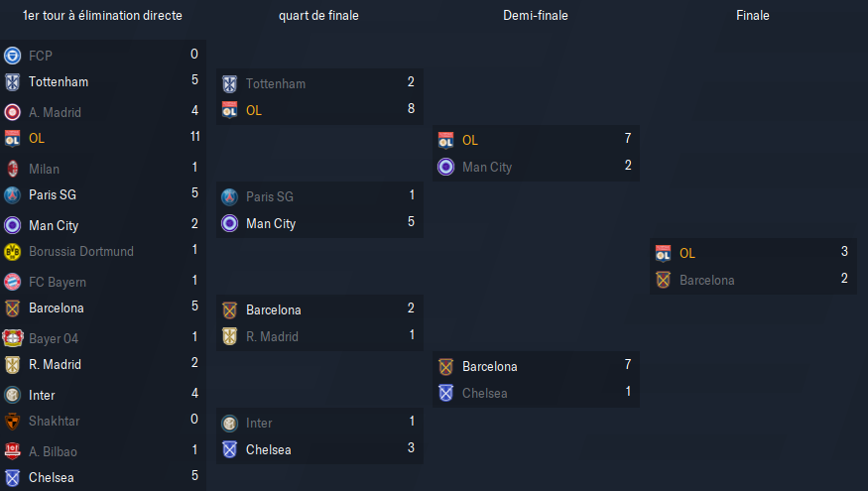Click Borussia Dortmund's yellow badge

pyautogui.click(x=12, y=251)
